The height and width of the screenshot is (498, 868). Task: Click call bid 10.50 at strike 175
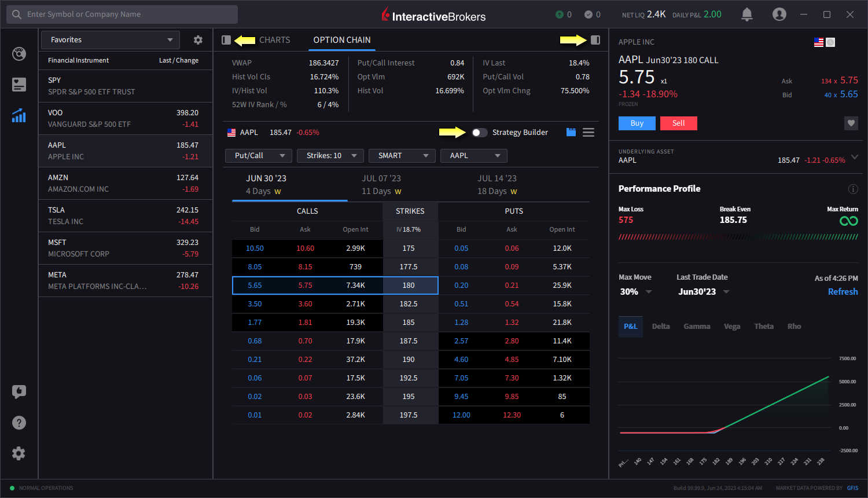point(255,248)
